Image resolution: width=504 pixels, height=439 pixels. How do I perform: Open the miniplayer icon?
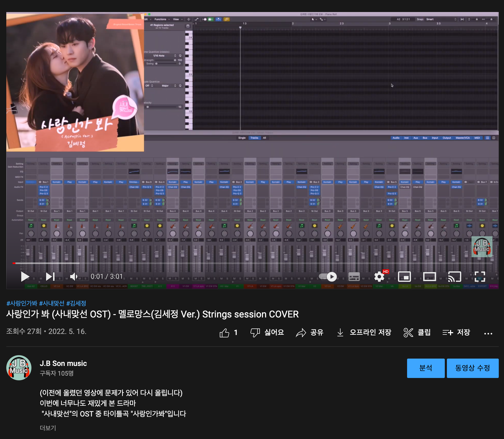pyautogui.click(x=404, y=277)
